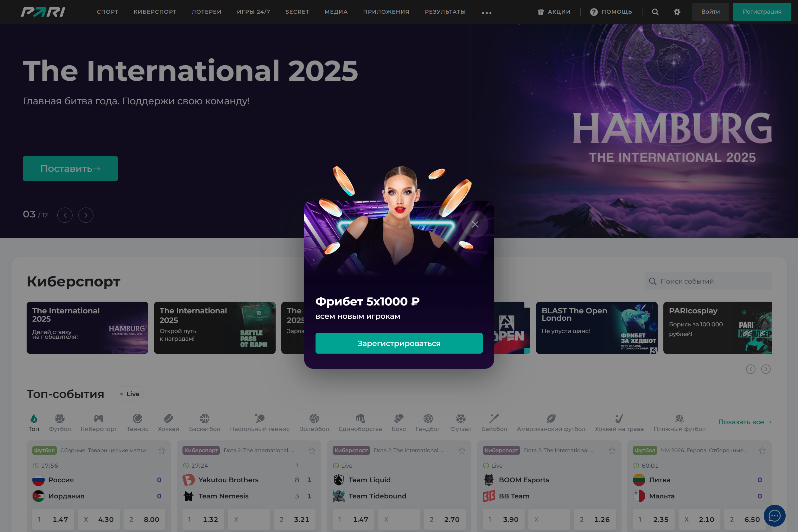
Task: Click the PARI logo
Action: coord(43,12)
